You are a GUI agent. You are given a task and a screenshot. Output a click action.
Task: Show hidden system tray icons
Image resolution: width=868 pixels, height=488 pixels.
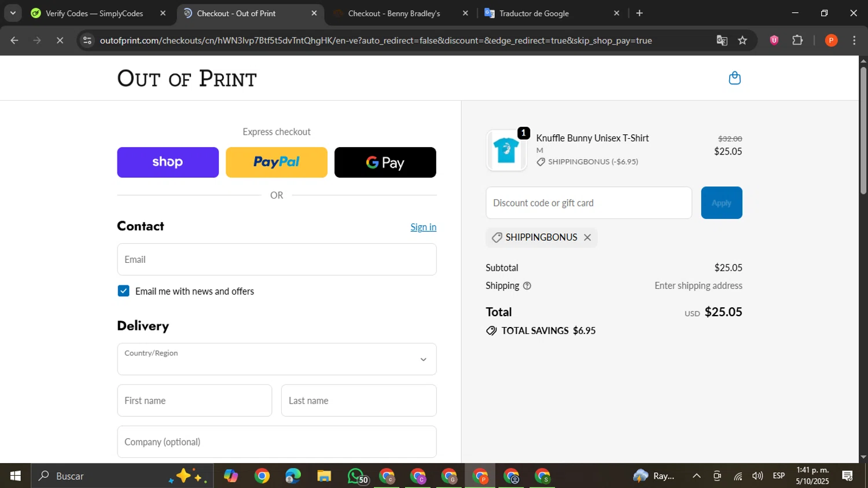click(x=697, y=476)
